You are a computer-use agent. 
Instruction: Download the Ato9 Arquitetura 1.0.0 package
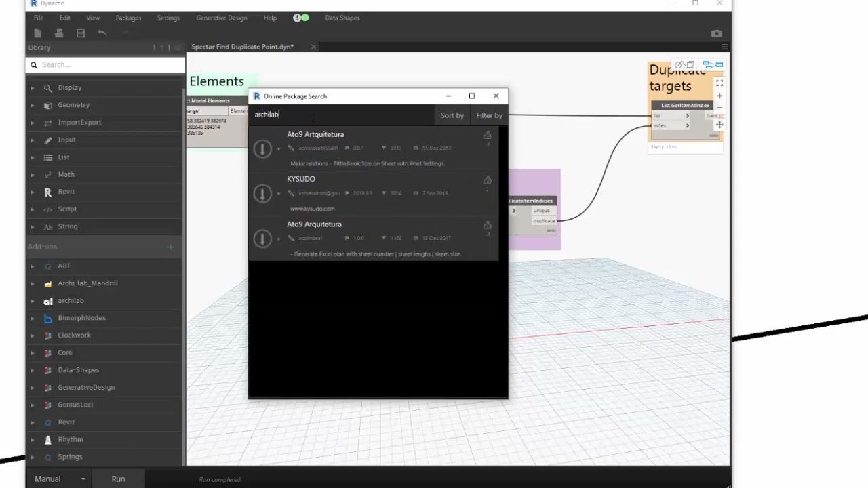[x=262, y=239]
